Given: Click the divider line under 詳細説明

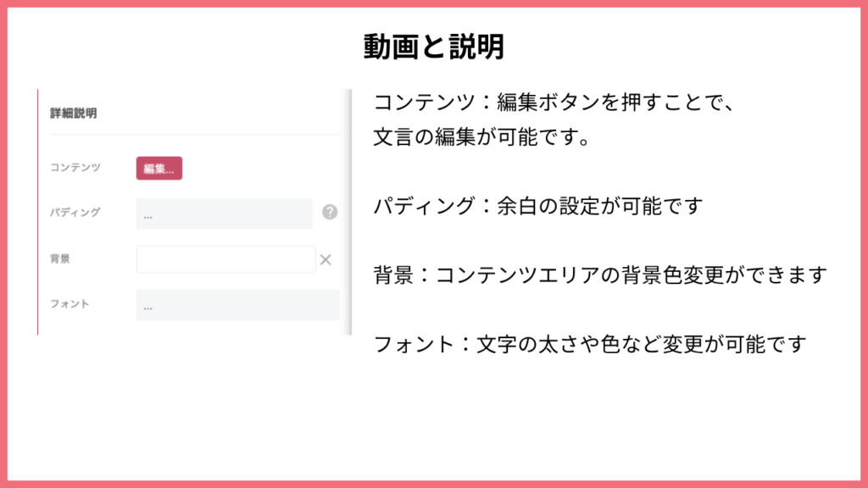Looking at the screenshot, I should (195, 135).
